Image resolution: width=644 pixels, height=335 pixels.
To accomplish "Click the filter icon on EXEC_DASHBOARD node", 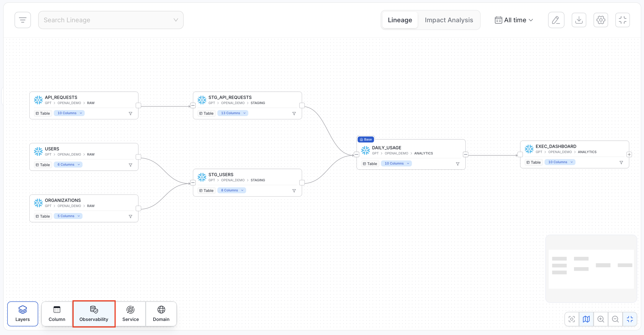I will pos(621,163).
